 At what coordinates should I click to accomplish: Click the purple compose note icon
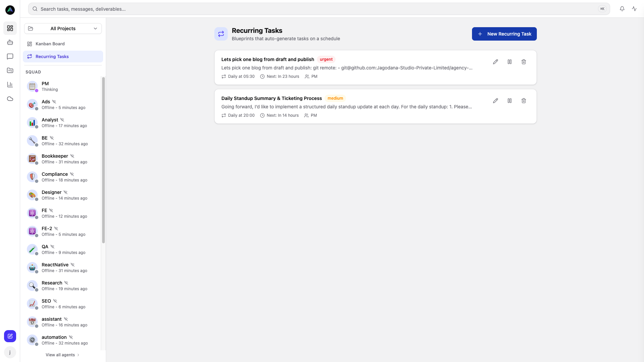(10, 336)
